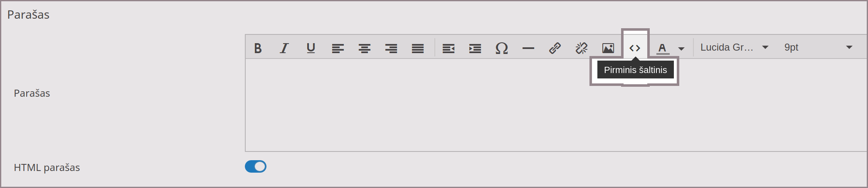The width and height of the screenshot is (868, 188).
Task: Decrease paragraph indent
Action: click(x=448, y=48)
